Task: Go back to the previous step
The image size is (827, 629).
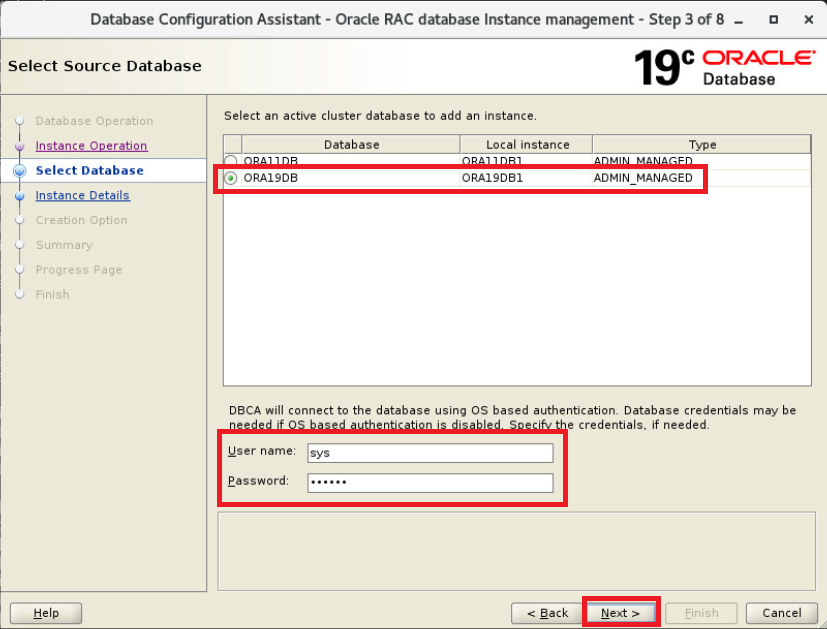Action: click(547, 613)
